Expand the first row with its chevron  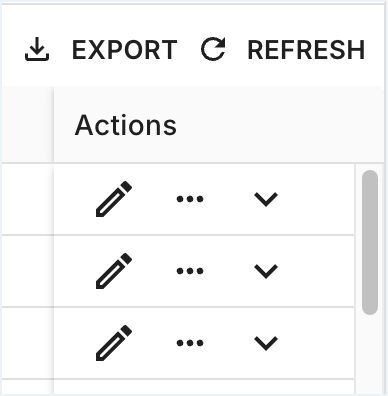click(266, 199)
